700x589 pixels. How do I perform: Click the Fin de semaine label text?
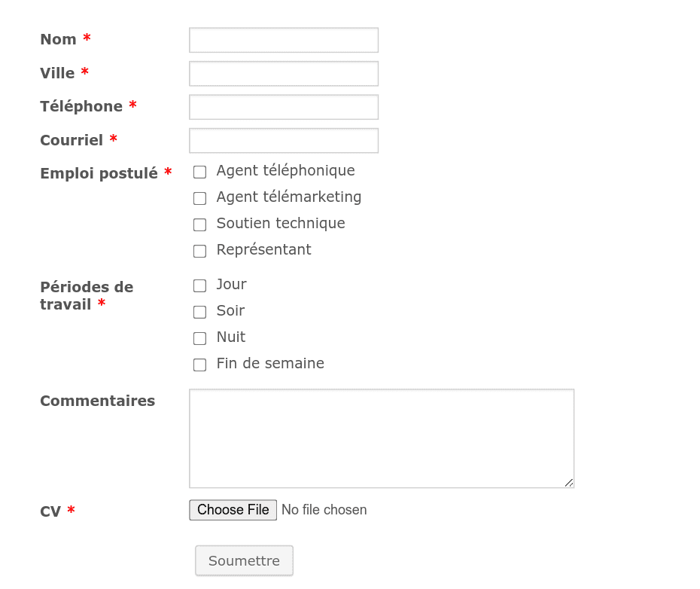[270, 363]
